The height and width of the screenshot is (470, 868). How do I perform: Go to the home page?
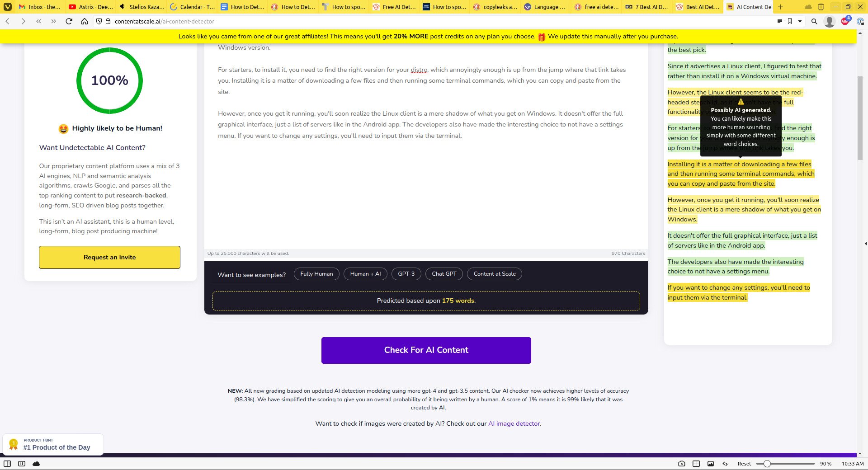point(85,21)
